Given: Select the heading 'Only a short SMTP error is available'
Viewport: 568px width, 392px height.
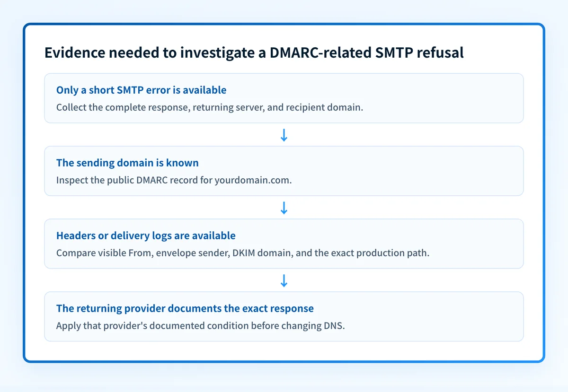Looking at the screenshot, I should [x=141, y=90].
